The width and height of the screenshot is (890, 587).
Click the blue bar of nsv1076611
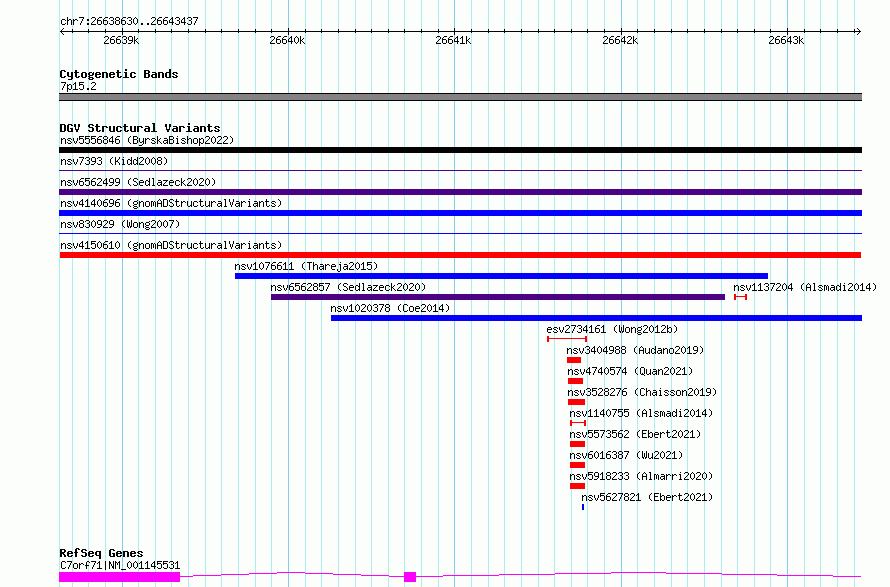501,276
